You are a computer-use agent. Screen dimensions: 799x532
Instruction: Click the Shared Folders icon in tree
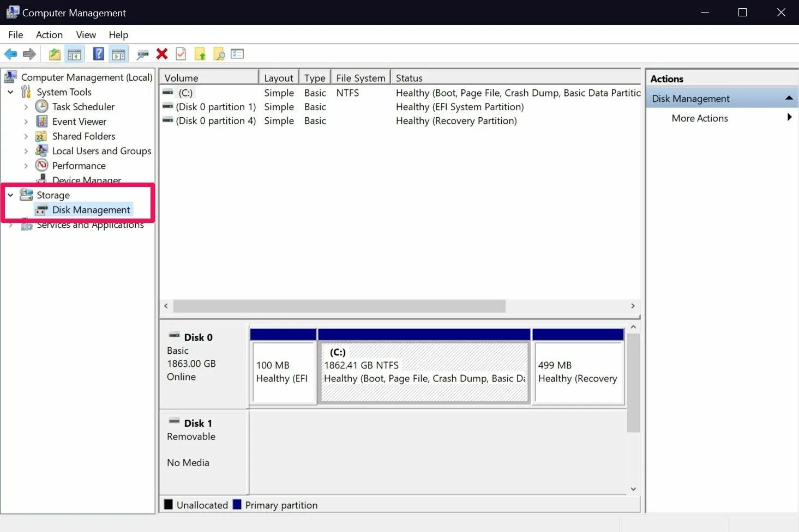click(41, 136)
